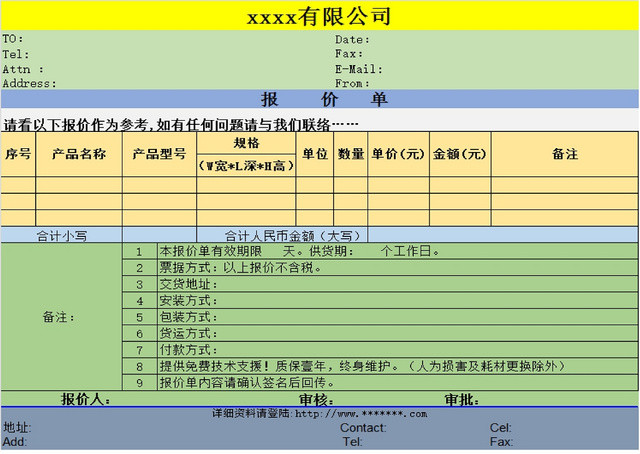Click note 7 '付款方式:' line

398,350
